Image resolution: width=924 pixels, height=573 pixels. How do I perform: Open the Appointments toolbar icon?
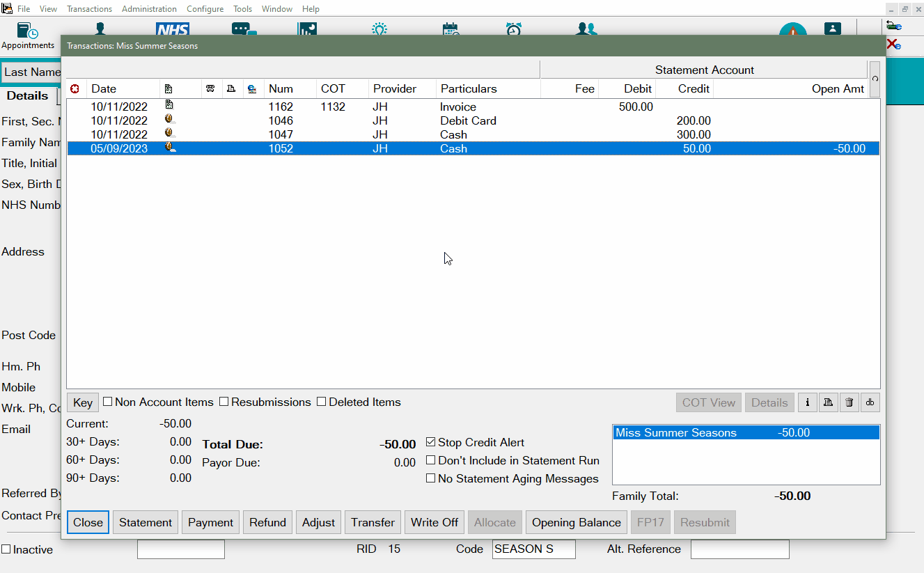tap(28, 35)
